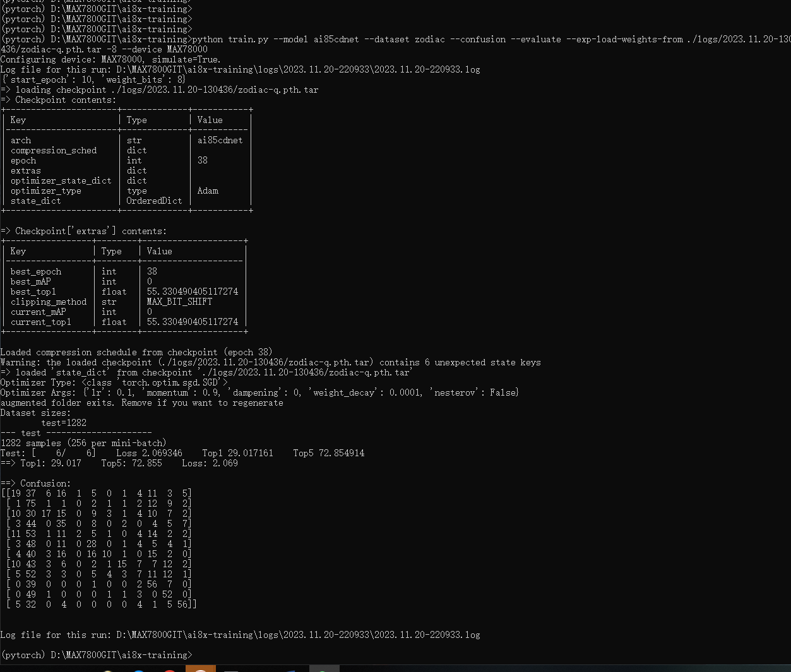Click the 'Configuring device: MAX78000' line
The image size is (791, 672).
coord(110,59)
